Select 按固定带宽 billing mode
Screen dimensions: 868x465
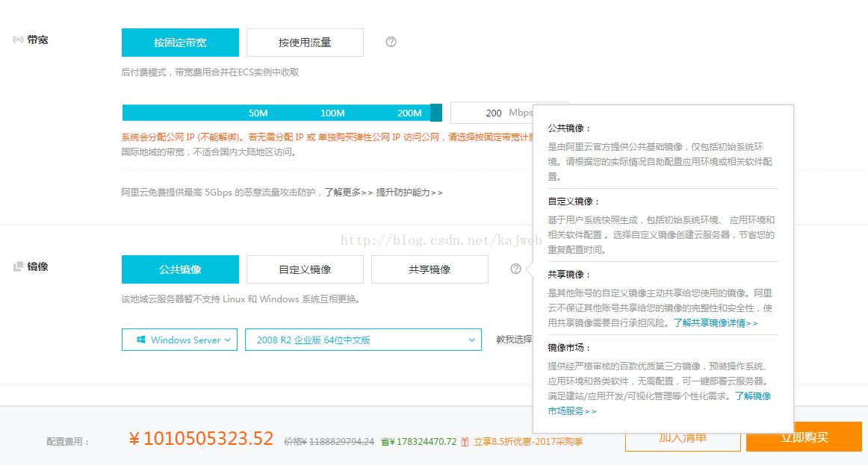(180, 43)
